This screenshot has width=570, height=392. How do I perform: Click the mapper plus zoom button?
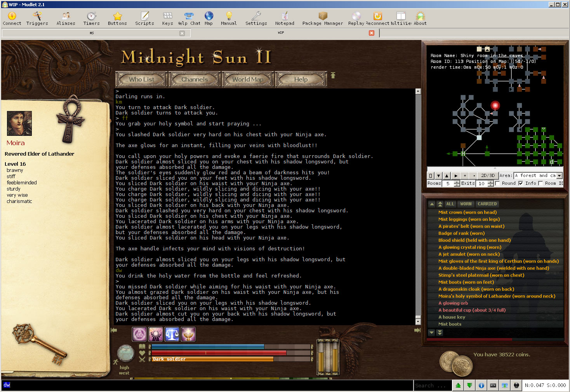click(x=465, y=175)
